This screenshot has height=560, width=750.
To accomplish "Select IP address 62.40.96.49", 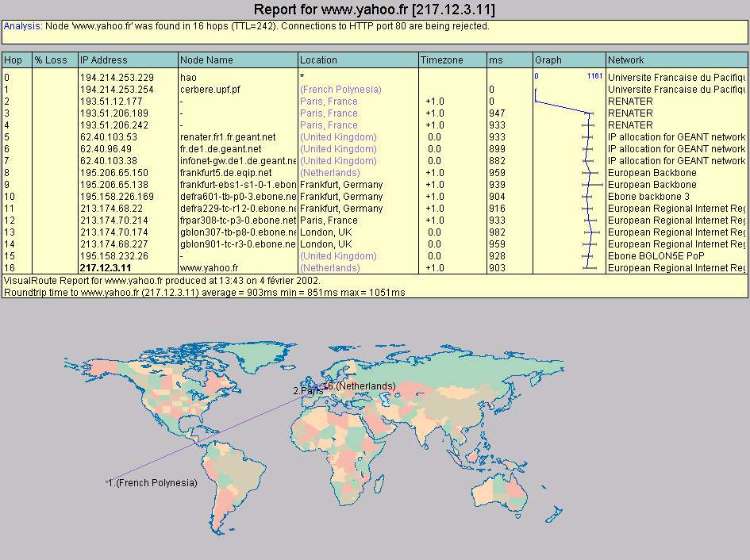I will [106, 149].
